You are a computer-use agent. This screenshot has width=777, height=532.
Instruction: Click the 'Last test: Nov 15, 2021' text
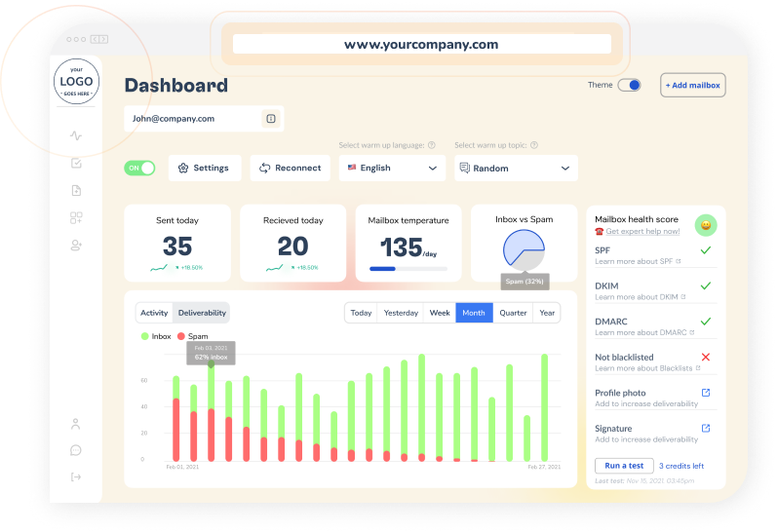(644, 481)
